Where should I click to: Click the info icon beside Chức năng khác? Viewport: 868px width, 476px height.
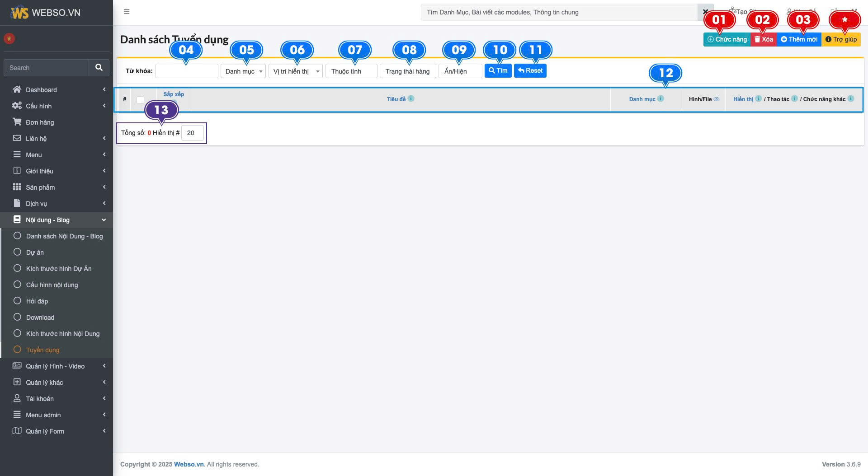(x=851, y=99)
